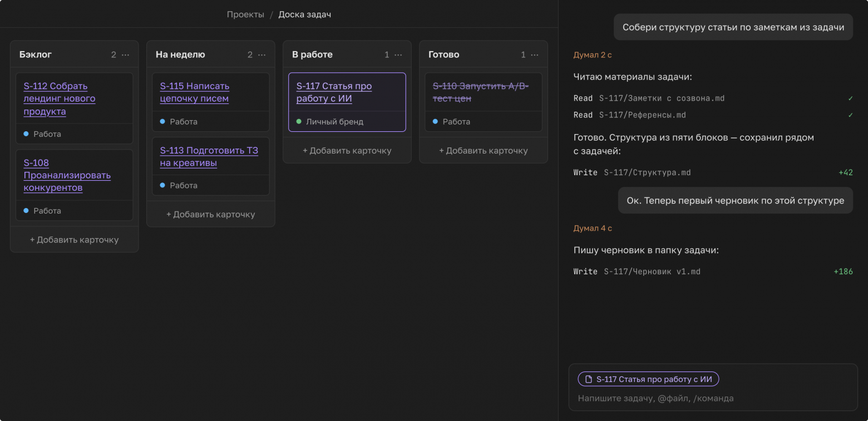The height and width of the screenshot is (421, 868).
Task: Click the +42 lines indicator for Структура.md
Action: [846, 172]
